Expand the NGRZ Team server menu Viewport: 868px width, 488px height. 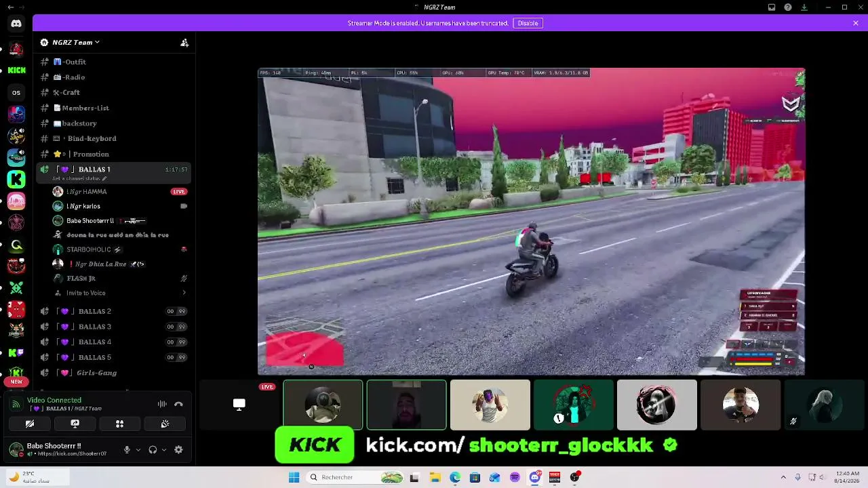pyautogui.click(x=76, y=42)
